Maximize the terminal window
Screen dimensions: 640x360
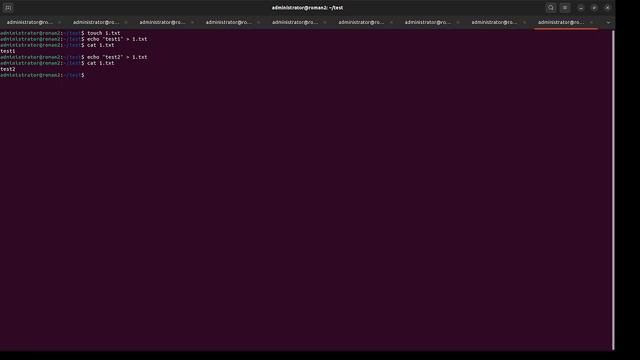(594, 8)
